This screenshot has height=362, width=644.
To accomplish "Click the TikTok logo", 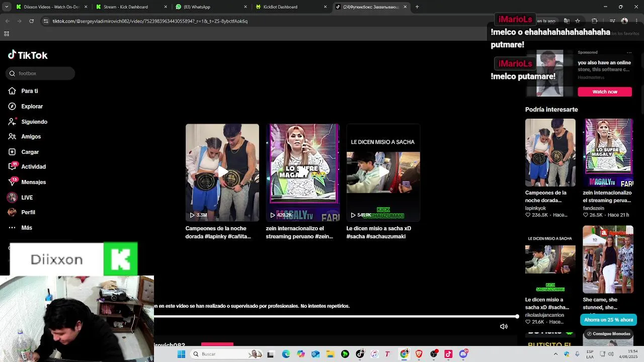I will [28, 55].
